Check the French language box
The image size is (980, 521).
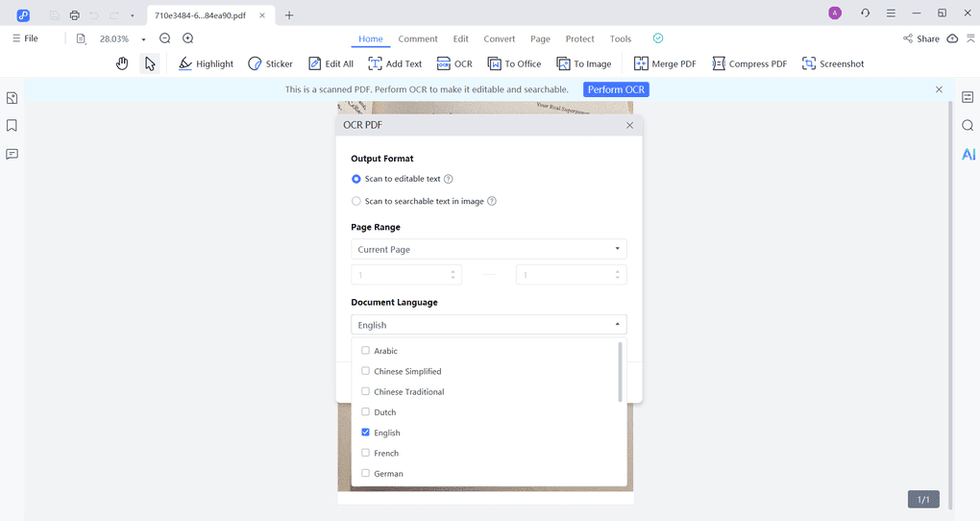tap(366, 453)
